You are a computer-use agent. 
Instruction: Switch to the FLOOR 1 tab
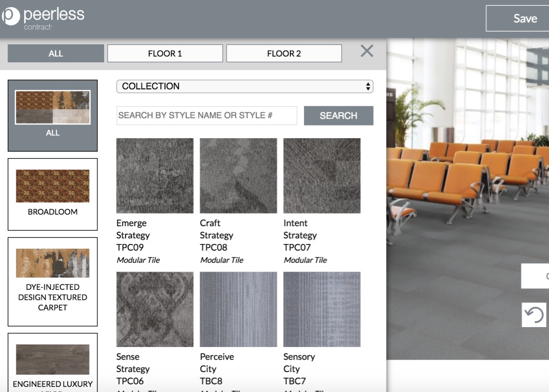[165, 53]
